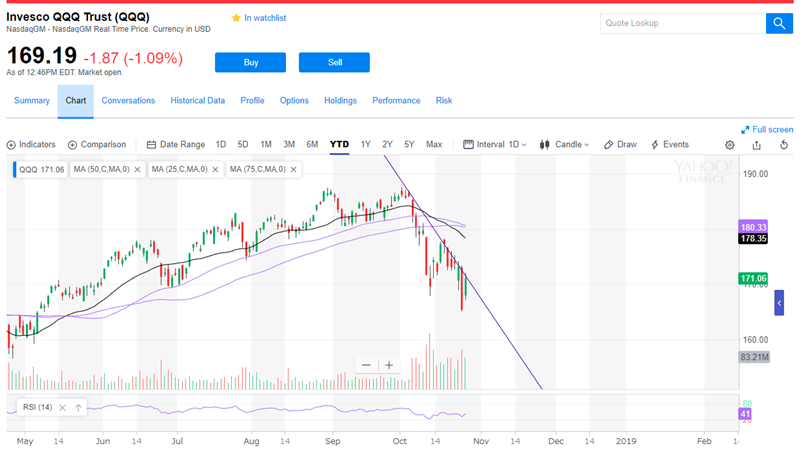
Task: Remove the MA (75,C,MA,0) indicator
Action: [x=293, y=170]
